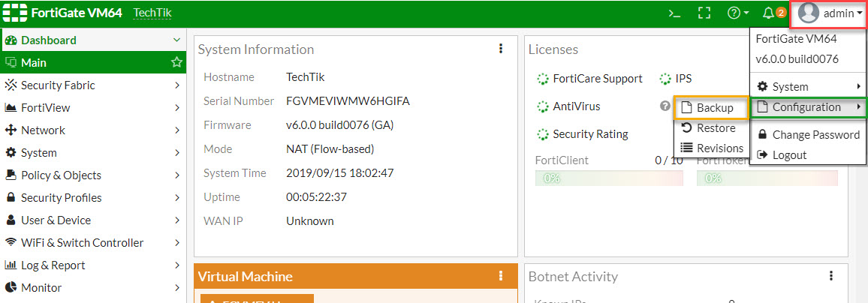Click the Hostname value TechTik
868x303 pixels.
point(305,76)
